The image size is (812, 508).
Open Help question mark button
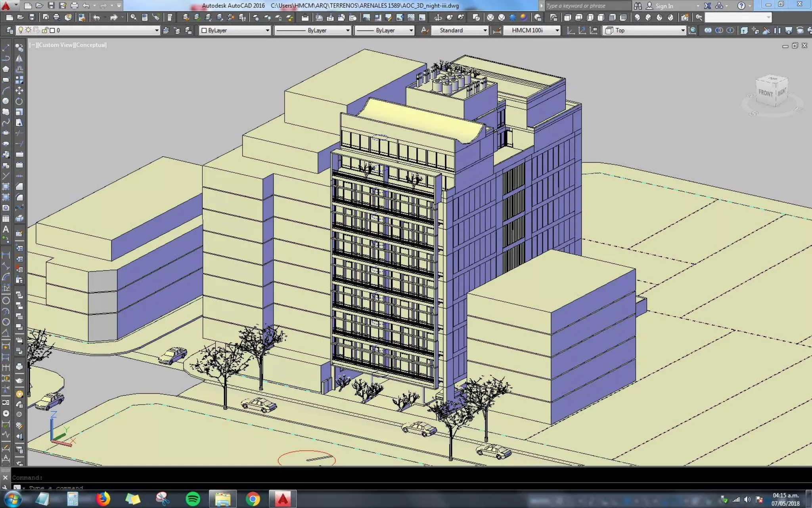tap(741, 6)
